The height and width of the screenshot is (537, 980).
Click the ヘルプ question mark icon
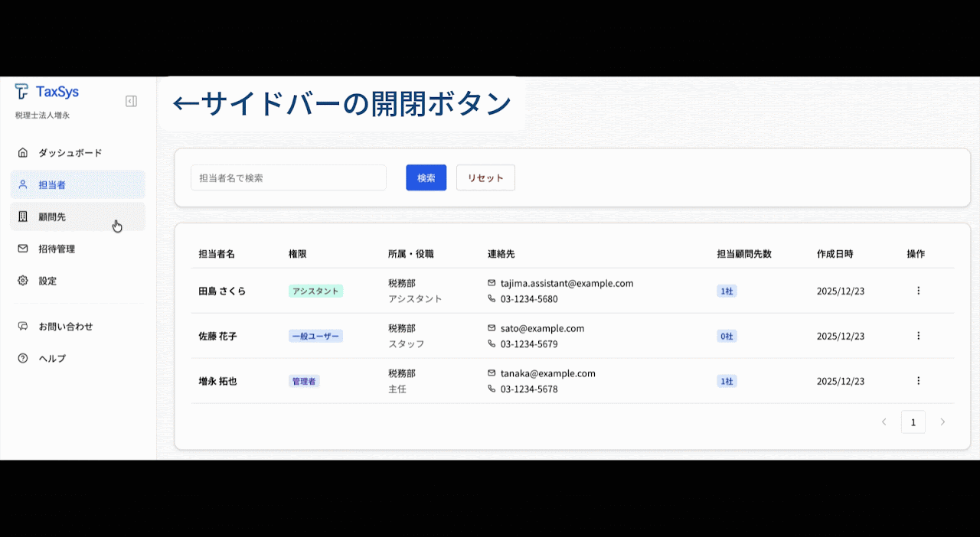point(23,358)
